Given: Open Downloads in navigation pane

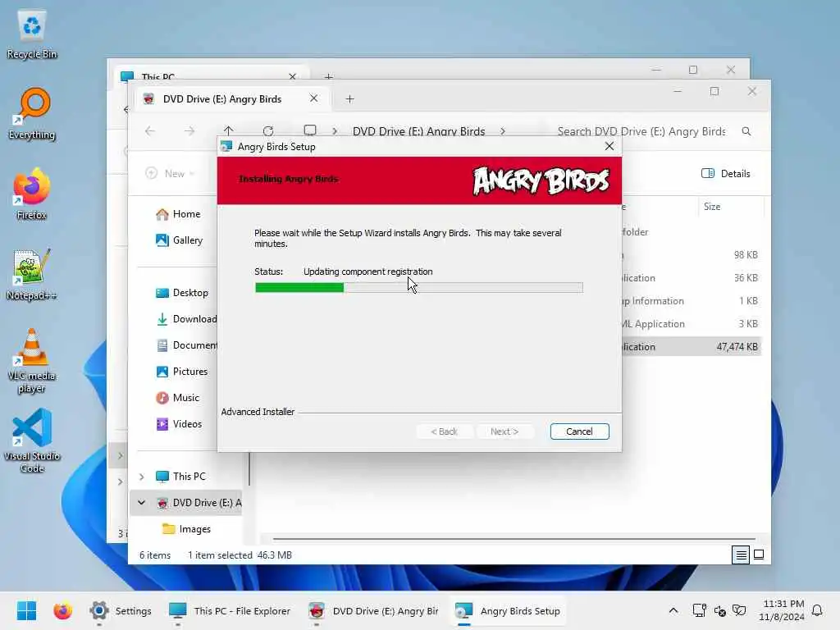Looking at the screenshot, I should click(194, 319).
